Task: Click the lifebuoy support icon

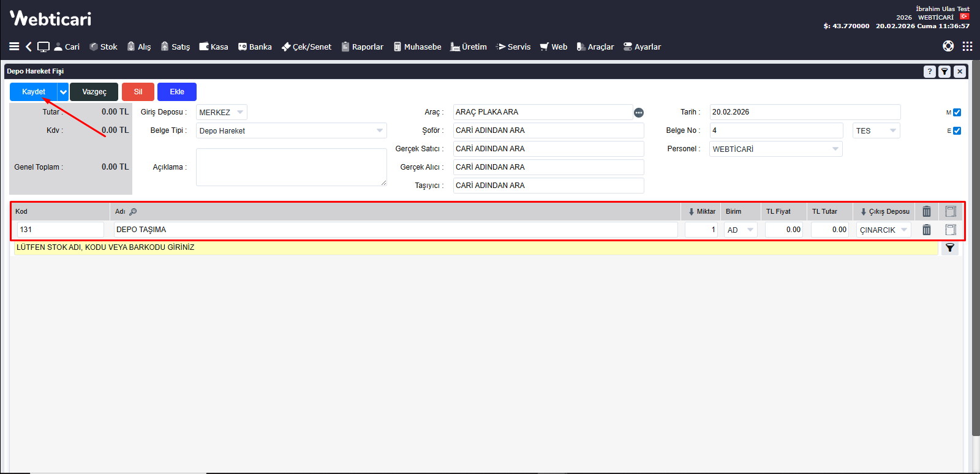Action: coord(948,47)
